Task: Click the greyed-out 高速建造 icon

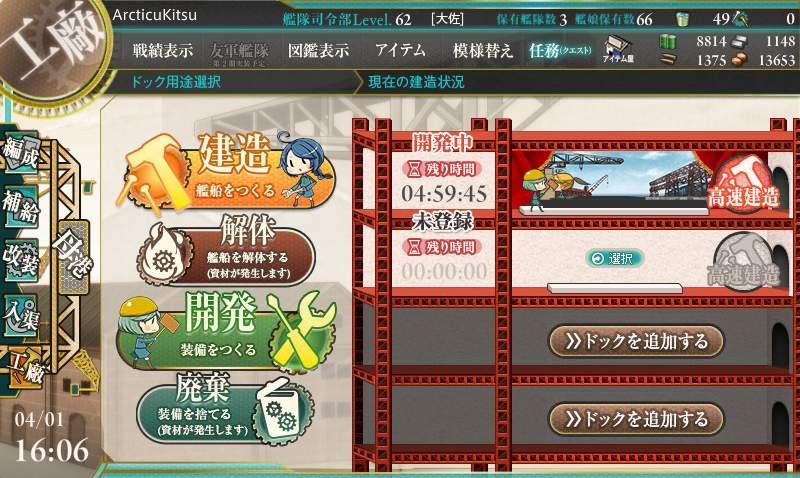Action: [x=743, y=262]
